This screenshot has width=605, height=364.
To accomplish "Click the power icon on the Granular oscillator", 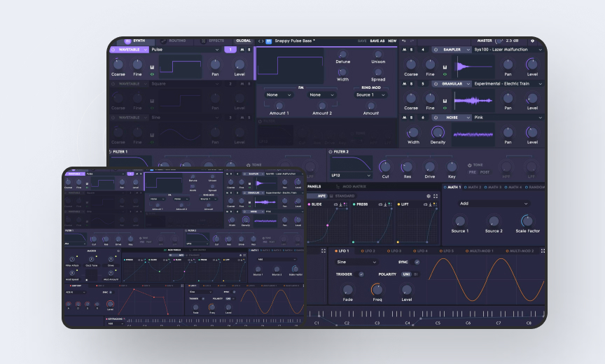I will [435, 83].
